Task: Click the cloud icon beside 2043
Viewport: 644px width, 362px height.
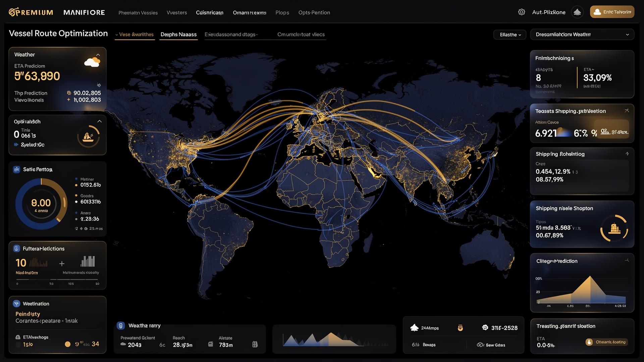Action: coord(123,345)
